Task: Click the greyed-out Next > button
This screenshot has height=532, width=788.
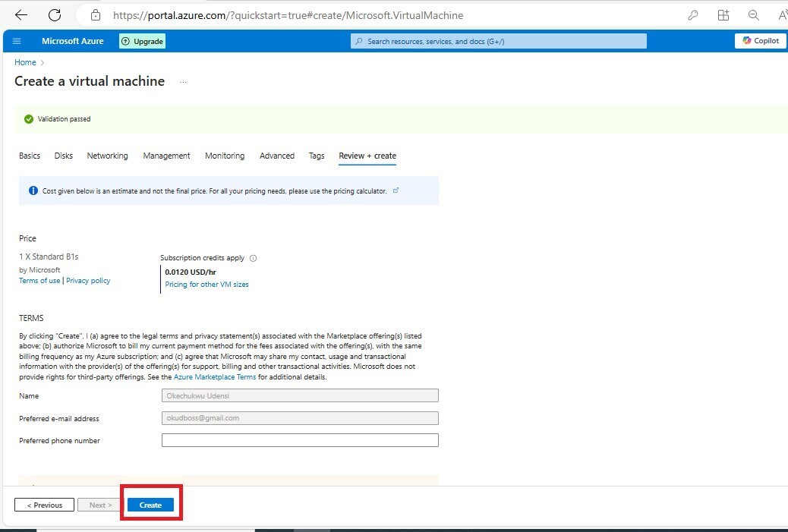Action: pyautogui.click(x=100, y=505)
